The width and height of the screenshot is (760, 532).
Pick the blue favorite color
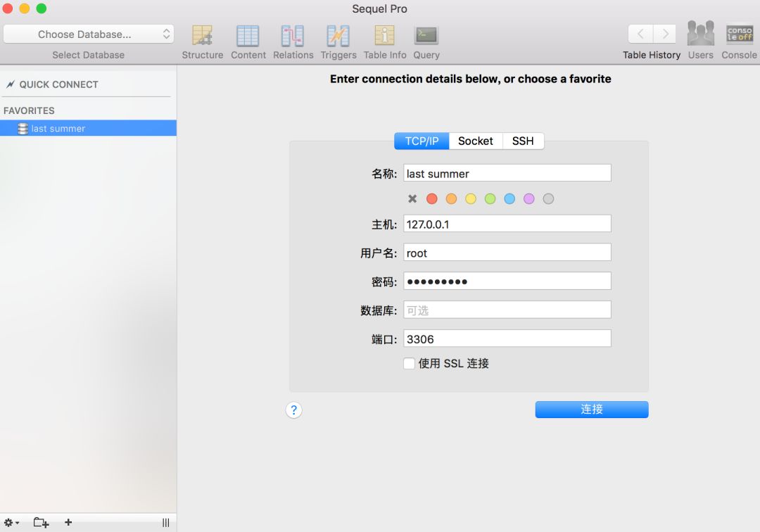point(509,198)
